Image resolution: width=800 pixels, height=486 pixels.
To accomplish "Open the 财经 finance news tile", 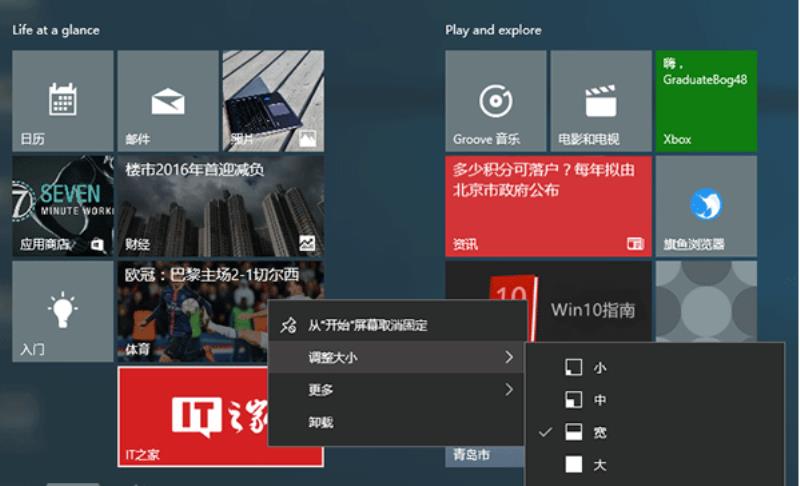I will pyautogui.click(x=220, y=206).
